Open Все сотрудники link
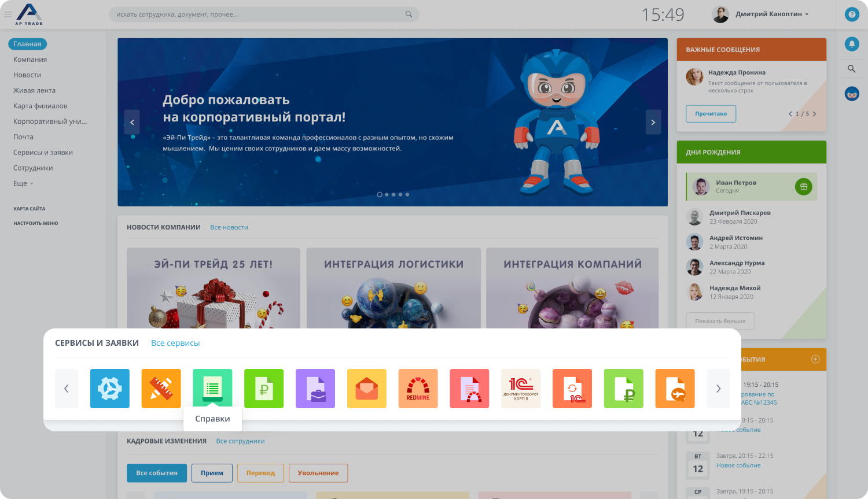The height and width of the screenshot is (499, 868). coord(240,441)
